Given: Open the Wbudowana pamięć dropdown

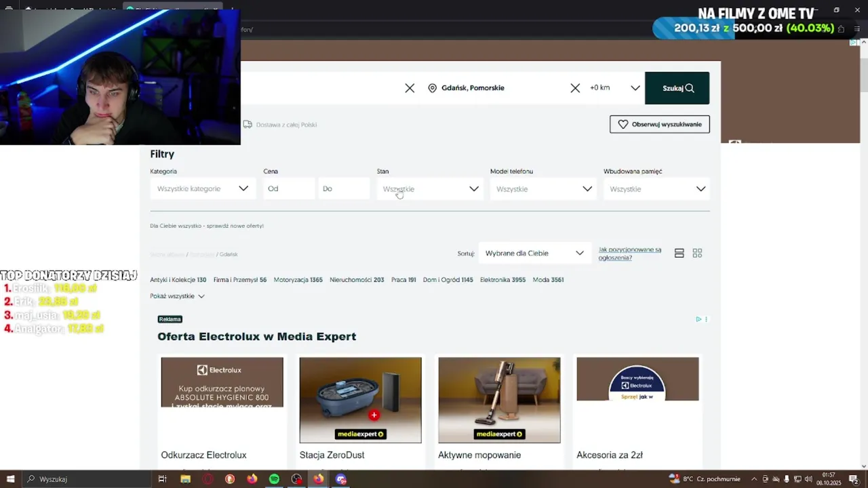Looking at the screenshot, I should click(656, 189).
